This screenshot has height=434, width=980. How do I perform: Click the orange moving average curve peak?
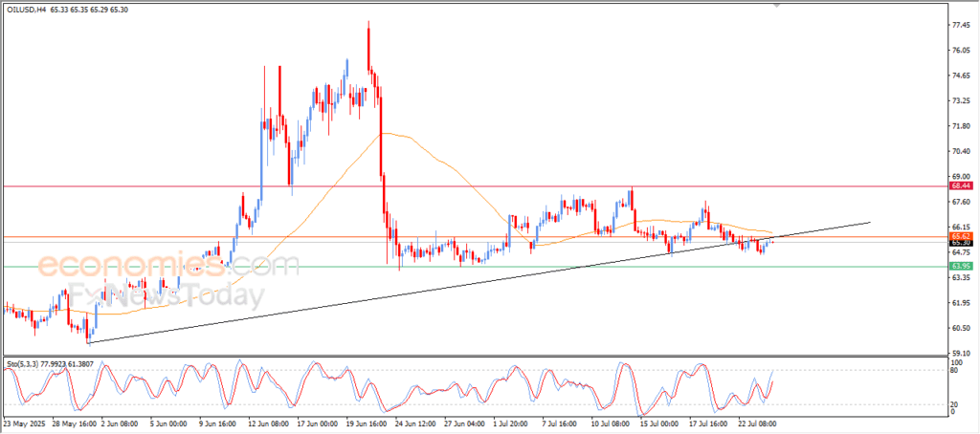(386, 134)
